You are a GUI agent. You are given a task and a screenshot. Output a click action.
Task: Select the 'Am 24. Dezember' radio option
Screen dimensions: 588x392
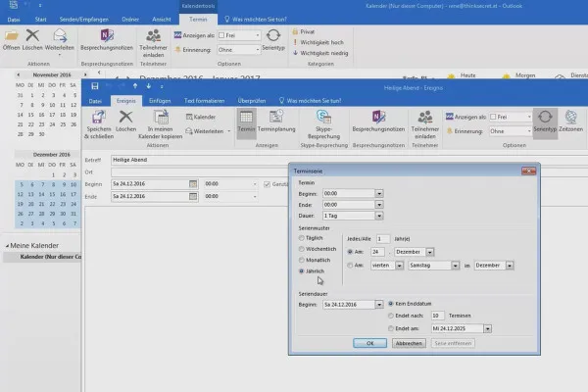[350, 252]
